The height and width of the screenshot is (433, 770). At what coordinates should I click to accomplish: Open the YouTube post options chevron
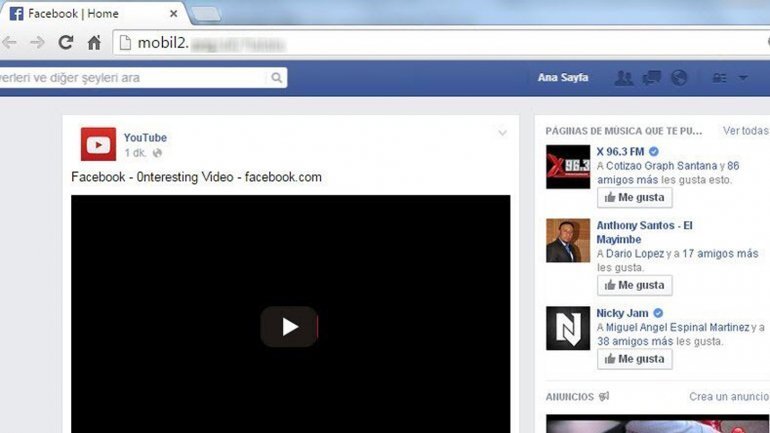(x=502, y=133)
